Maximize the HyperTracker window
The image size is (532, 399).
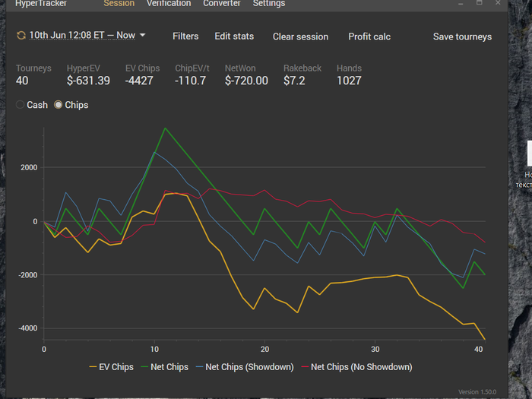479,3
